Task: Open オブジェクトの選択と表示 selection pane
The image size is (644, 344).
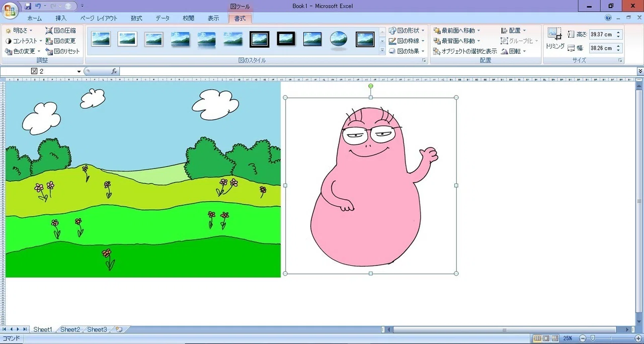Action: click(465, 51)
